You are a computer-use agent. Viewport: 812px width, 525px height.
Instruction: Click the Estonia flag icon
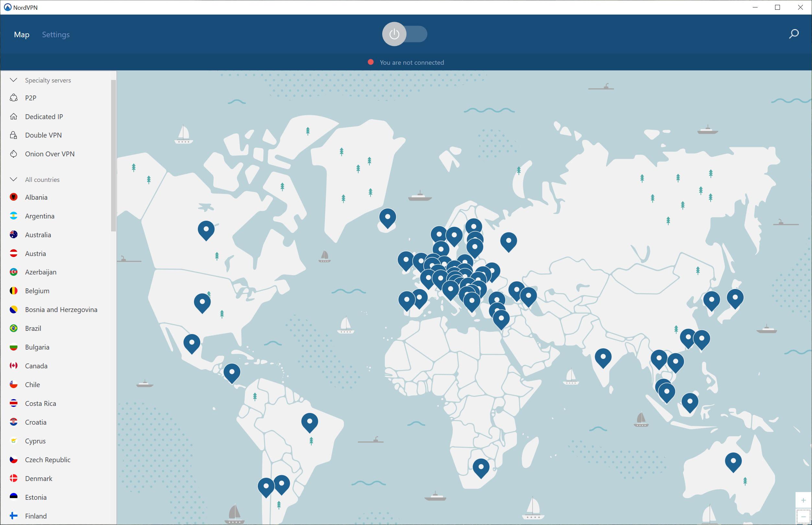(x=14, y=497)
